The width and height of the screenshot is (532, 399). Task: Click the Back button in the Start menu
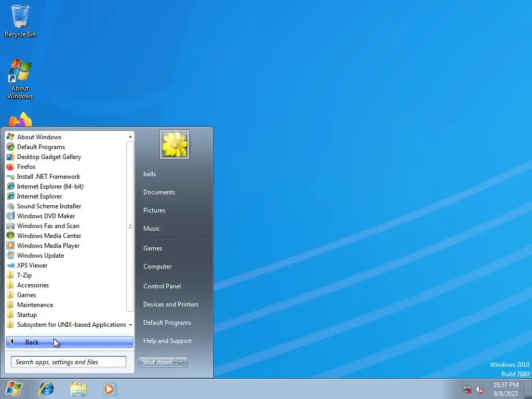pos(70,342)
